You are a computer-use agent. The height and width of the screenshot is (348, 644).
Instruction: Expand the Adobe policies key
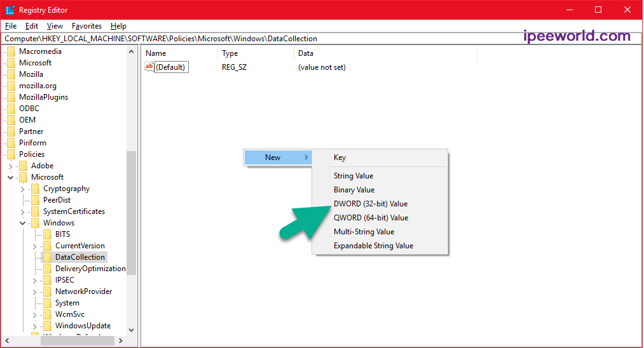[x=11, y=166]
